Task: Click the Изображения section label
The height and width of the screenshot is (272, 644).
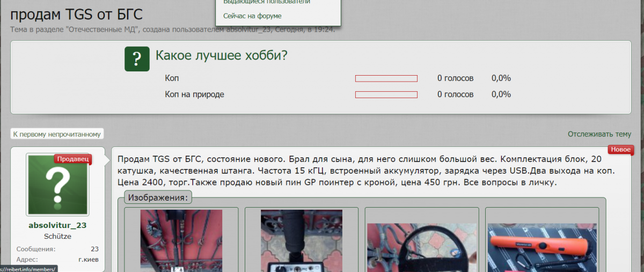Action: [x=158, y=197]
